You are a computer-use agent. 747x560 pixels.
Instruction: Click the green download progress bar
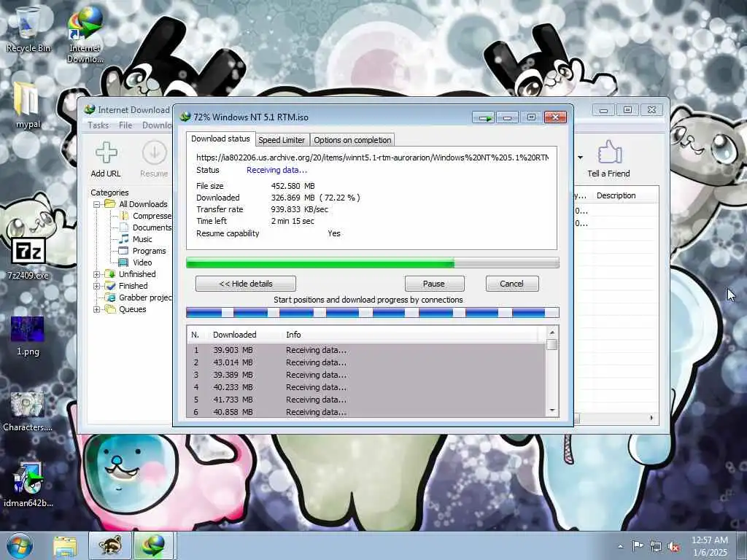click(373, 262)
